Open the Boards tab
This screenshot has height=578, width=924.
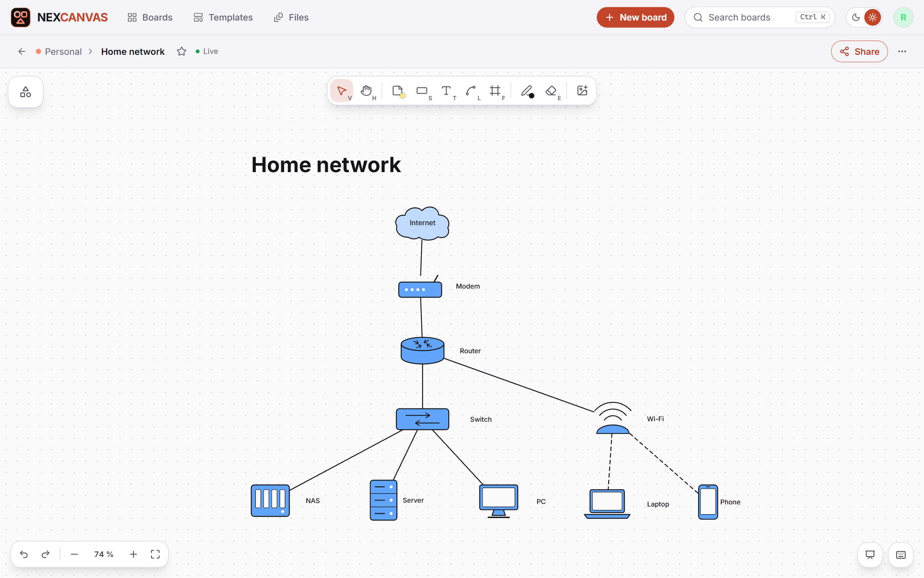[150, 18]
